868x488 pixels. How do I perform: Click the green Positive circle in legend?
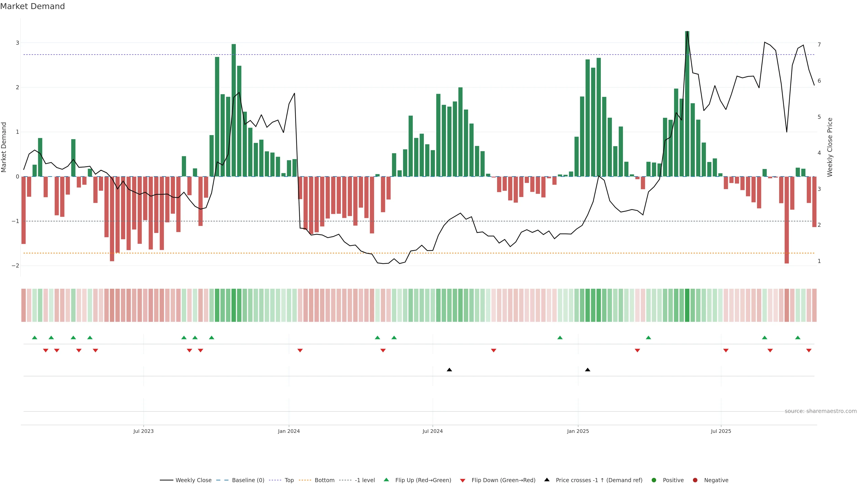click(654, 480)
